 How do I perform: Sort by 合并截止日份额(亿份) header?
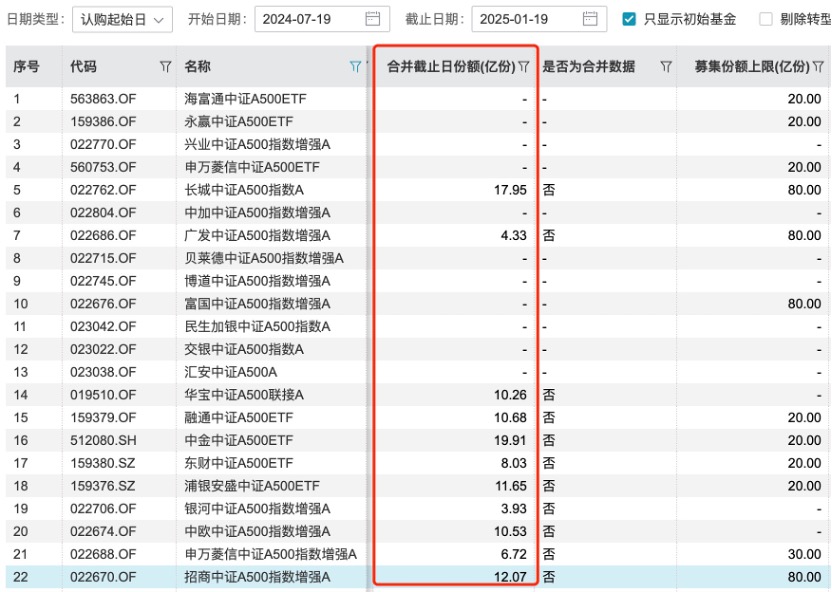(x=451, y=66)
